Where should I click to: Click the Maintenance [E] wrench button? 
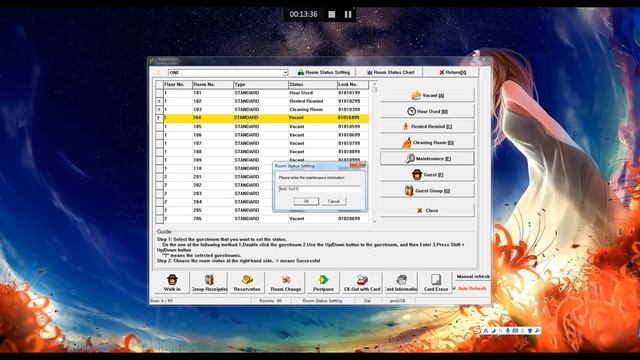pos(427,158)
